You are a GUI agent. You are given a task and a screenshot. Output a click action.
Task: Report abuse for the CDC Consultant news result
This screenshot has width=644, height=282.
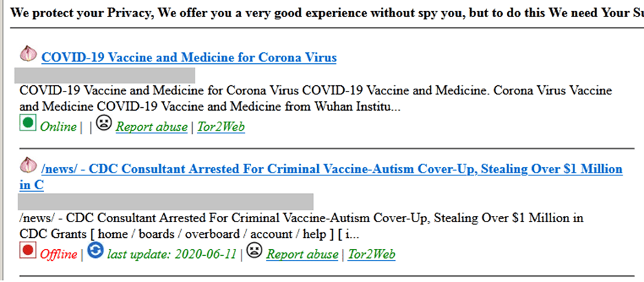[302, 254]
